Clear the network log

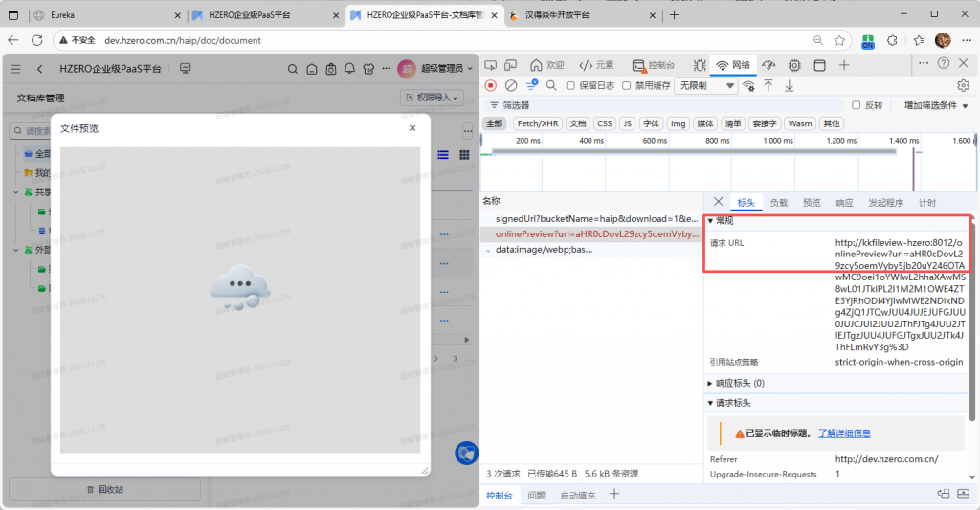pos(511,85)
